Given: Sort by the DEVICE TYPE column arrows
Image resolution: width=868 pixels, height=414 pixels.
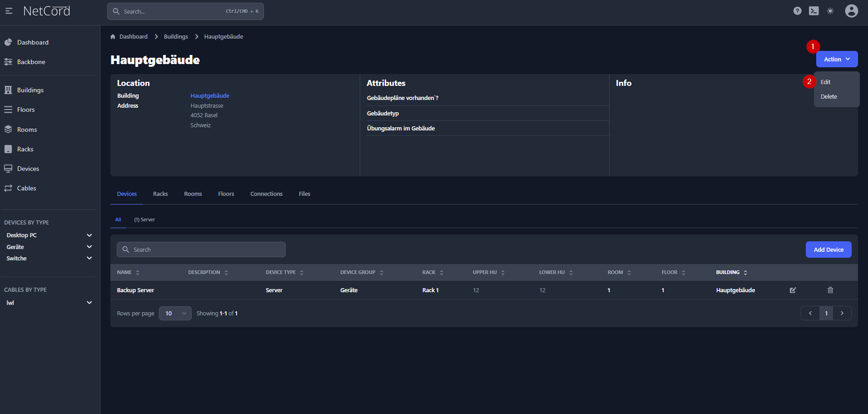Looking at the screenshot, I should [302, 273].
